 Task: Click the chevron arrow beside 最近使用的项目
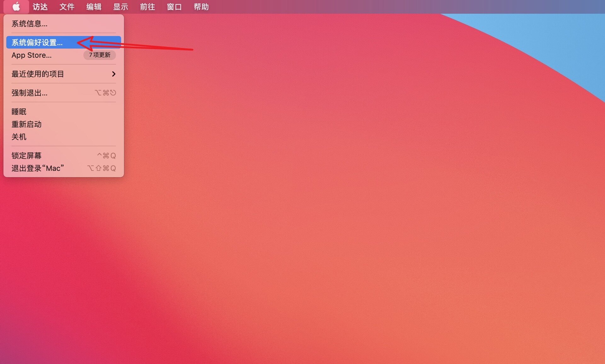click(x=113, y=74)
